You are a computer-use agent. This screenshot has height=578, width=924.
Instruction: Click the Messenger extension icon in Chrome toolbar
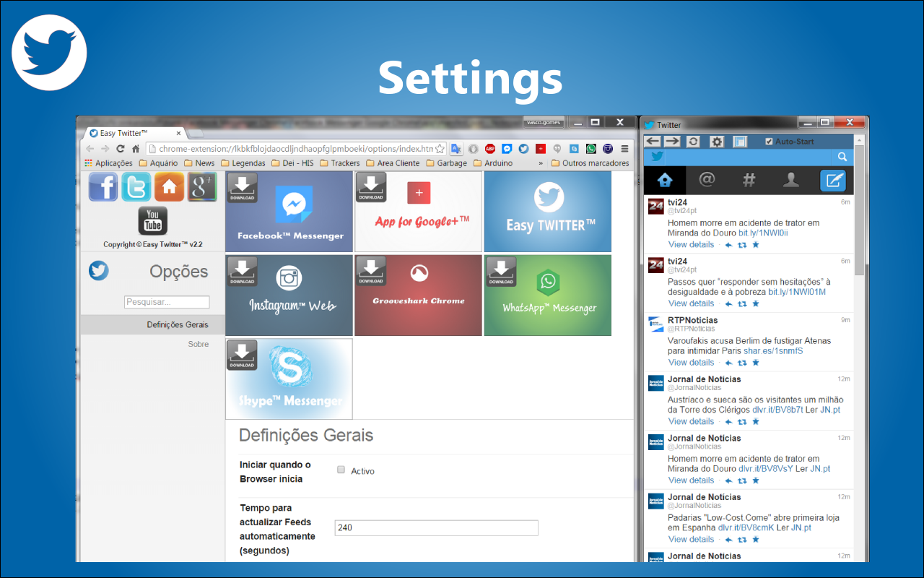point(507,149)
